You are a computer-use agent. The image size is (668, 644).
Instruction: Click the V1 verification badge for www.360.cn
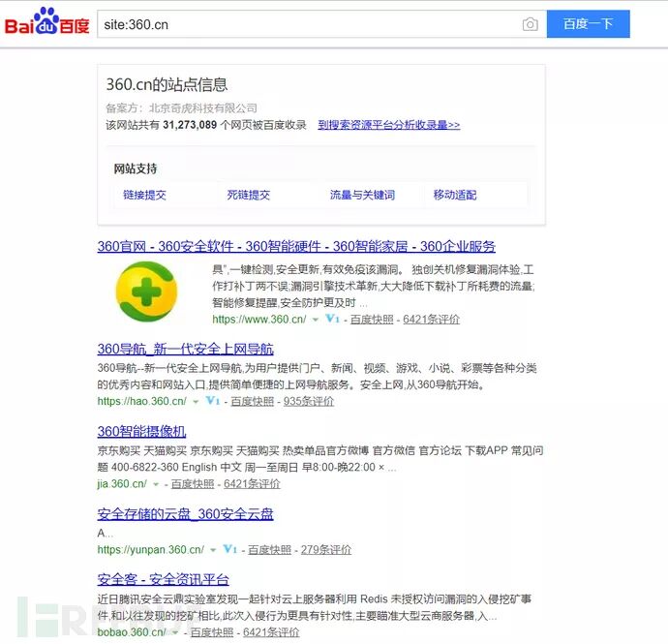click(x=332, y=319)
